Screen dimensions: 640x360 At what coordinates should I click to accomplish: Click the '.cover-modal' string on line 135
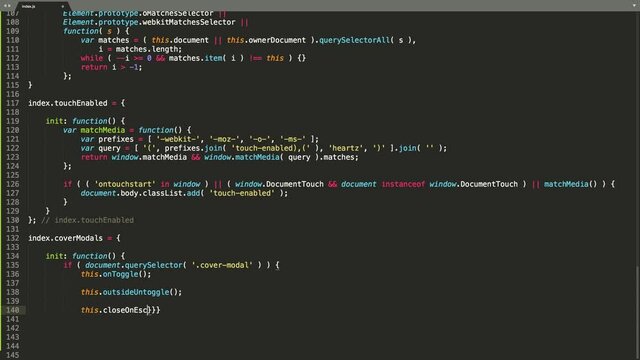(x=222, y=264)
